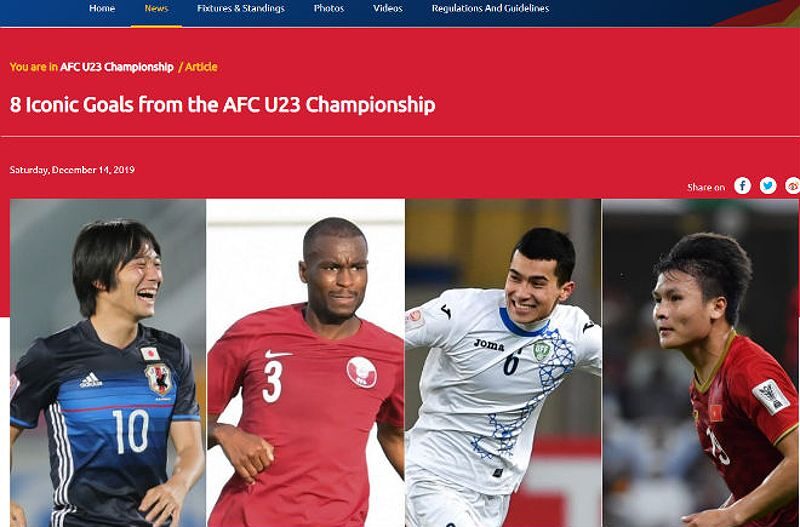Go to Fixtures & Standings

tap(241, 8)
